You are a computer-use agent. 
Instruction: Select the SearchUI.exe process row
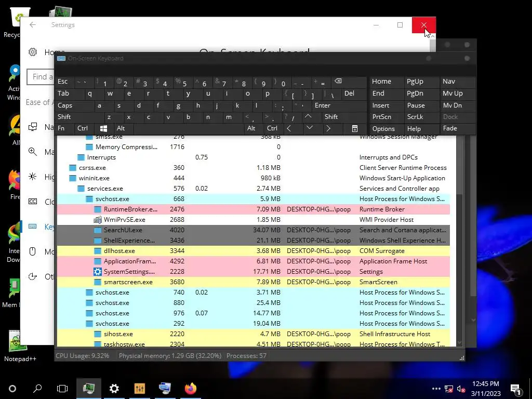[x=254, y=230]
